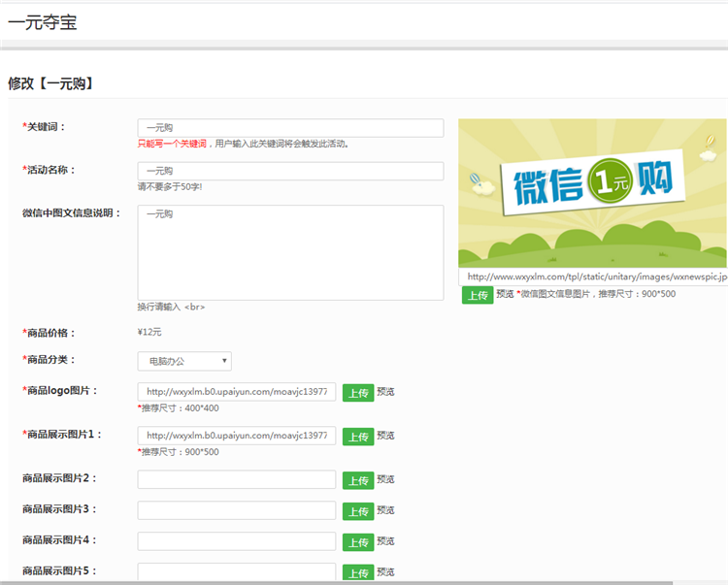Upload image for 商品展示图片2
Viewport: 728px width, 585px height.
[x=358, y=480]
